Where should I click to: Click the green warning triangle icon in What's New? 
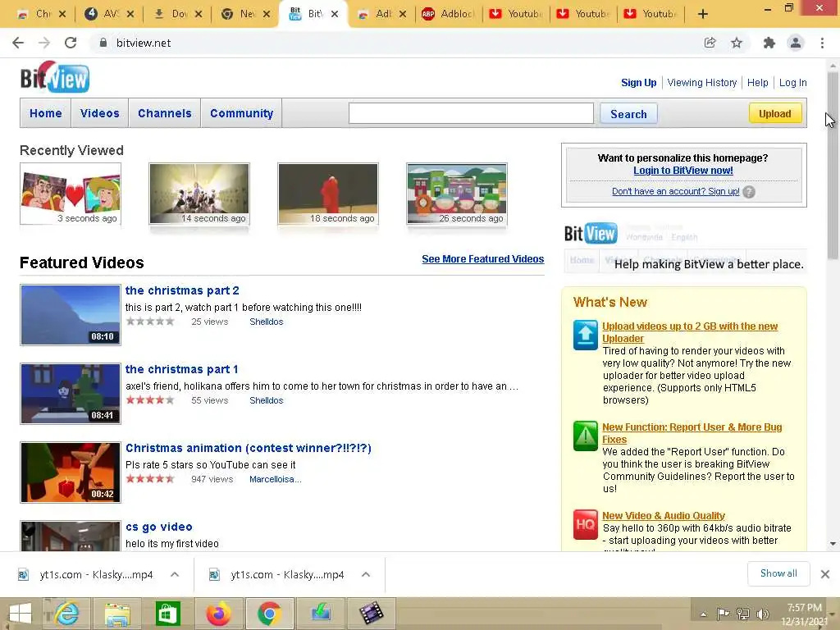(x=585, y=436)
